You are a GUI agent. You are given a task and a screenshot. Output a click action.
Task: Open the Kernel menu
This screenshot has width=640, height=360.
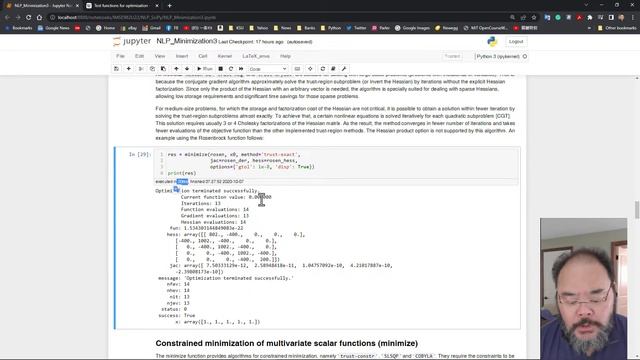(224, 56)
